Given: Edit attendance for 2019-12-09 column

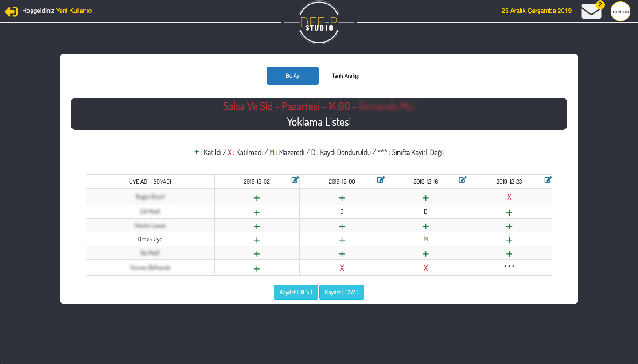Looking at the screenshot, I should click(x=381, y=180).
